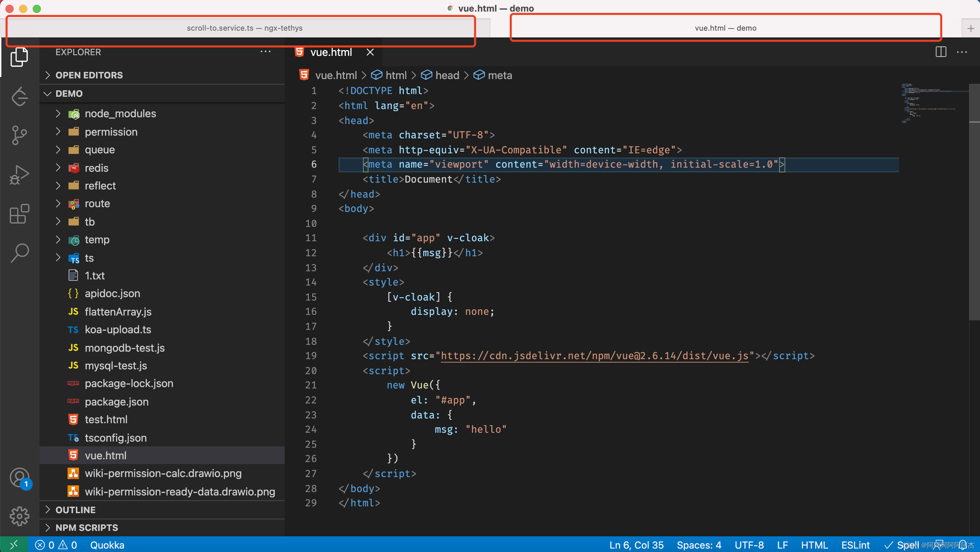The height and width of the screenshot is (552, 980).
Task: Open errors and warnings count in status bar
Action: tap(56, 545)
